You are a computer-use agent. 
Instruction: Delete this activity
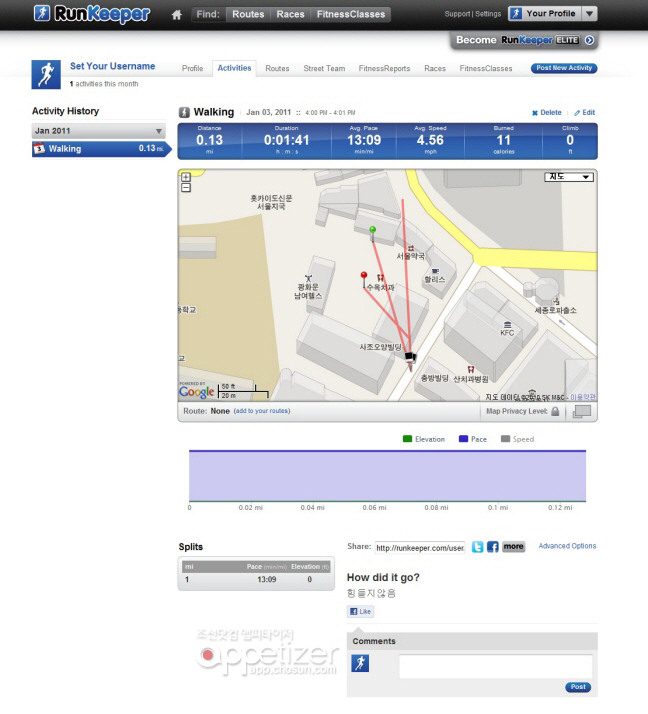[546, 112]
